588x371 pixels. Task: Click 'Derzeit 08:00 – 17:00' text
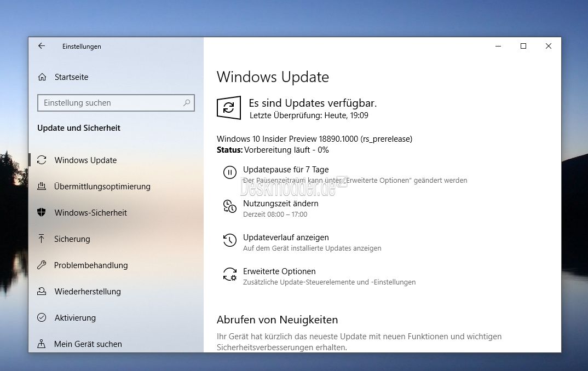[275, 215]
